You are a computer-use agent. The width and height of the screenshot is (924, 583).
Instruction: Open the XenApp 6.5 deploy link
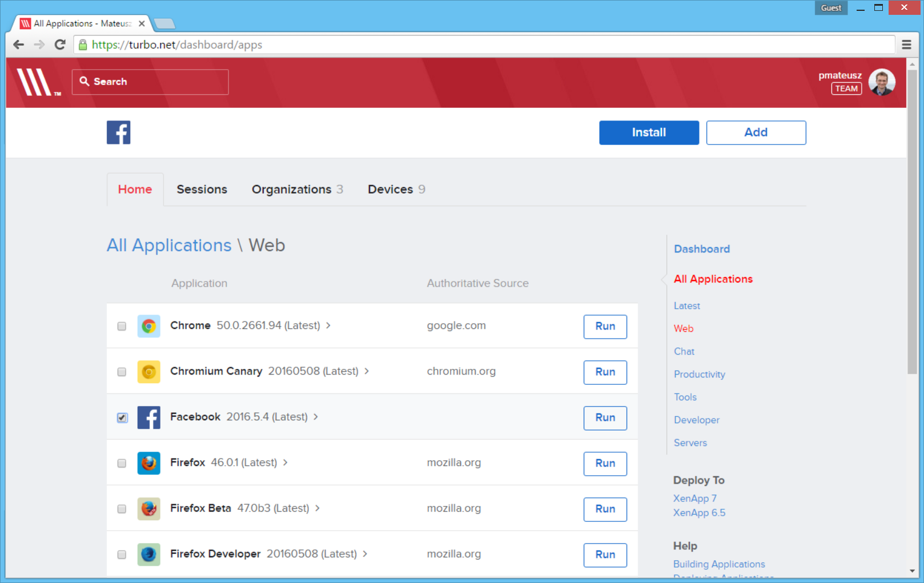pyautogui.click(x=700, y=513)
